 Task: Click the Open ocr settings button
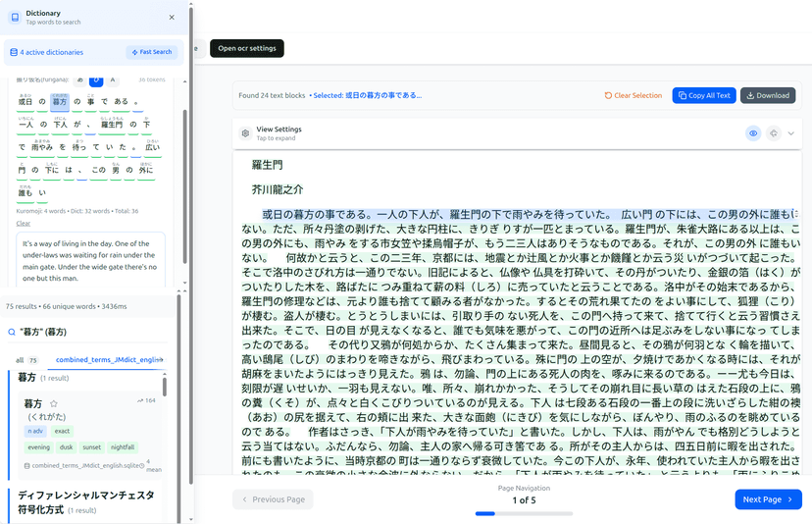coord(246,48)
